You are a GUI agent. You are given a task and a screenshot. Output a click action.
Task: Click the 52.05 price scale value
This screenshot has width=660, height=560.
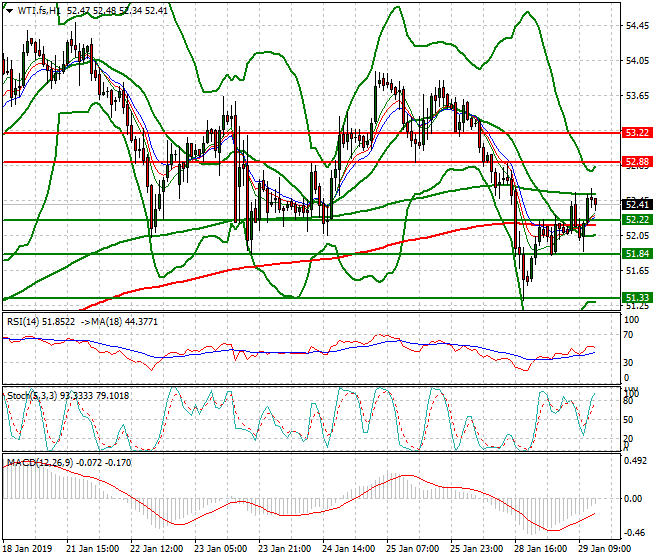point(637,236)
